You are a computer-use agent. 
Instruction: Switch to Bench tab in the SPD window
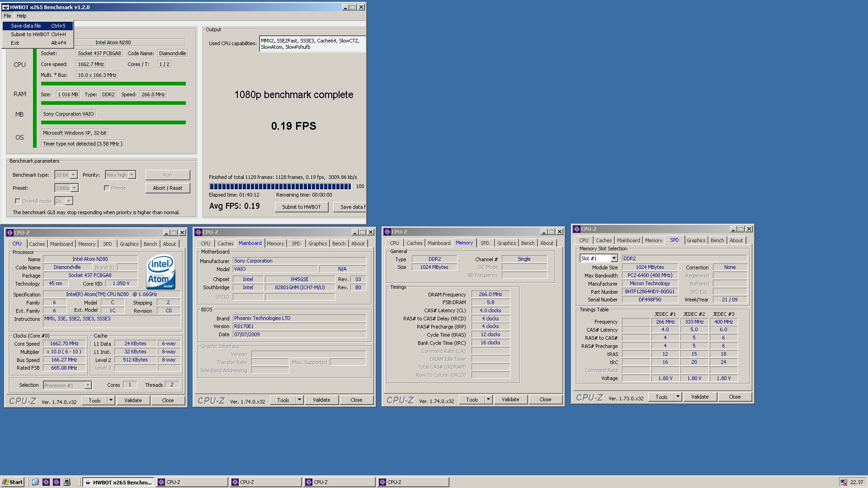717,240
